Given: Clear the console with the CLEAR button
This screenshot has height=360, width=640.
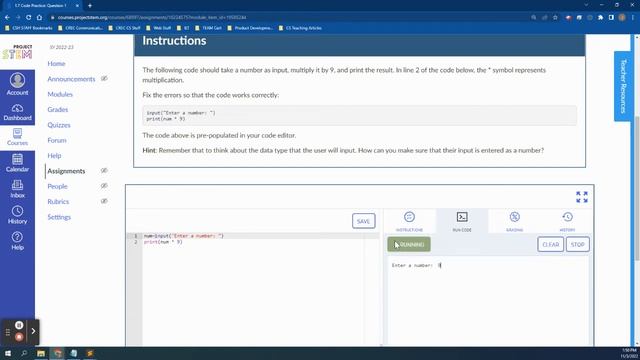Looking at the screenshot, I should tap(550, 244).
